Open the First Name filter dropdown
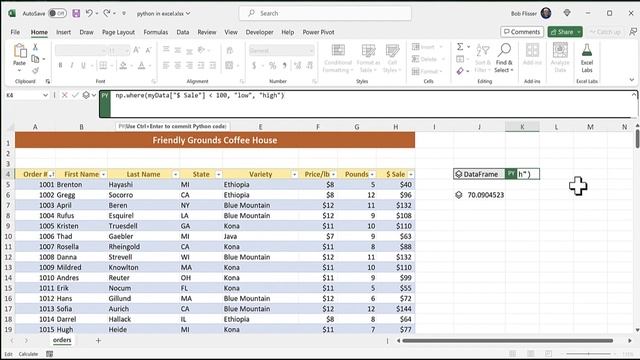 point(103,174)
